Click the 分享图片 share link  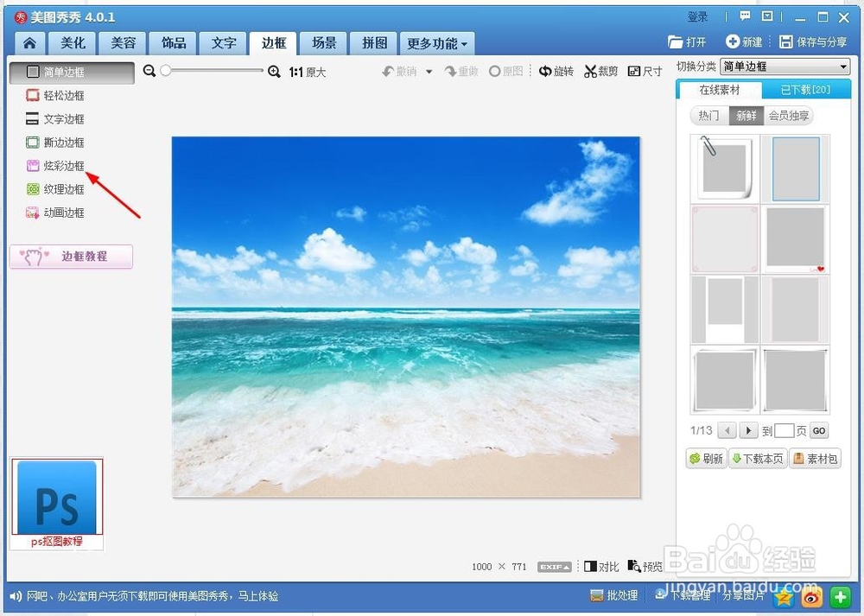[743, 595]
